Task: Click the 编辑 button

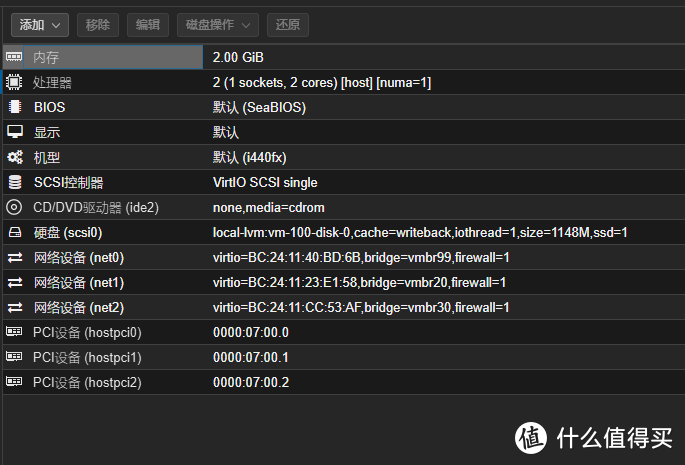Action: [x=148, y=25]
